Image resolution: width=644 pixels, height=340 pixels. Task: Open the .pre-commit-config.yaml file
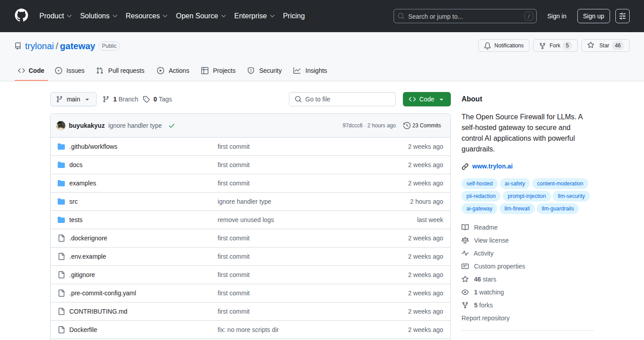pyautogui.click(x=103, y=293)
